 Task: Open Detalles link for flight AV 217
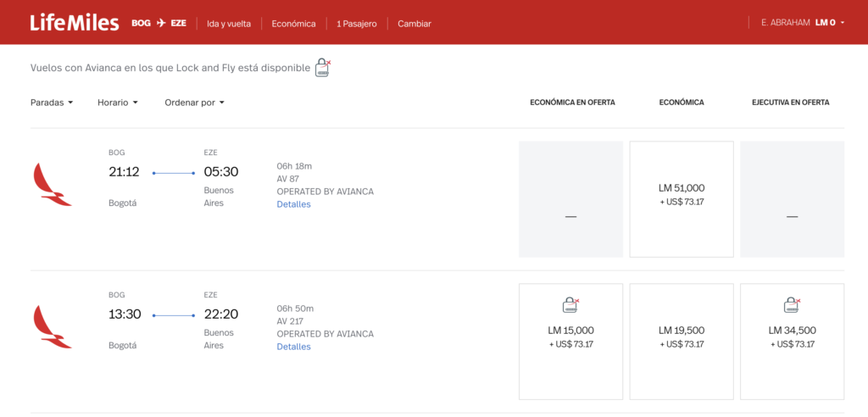pos(293,347)
